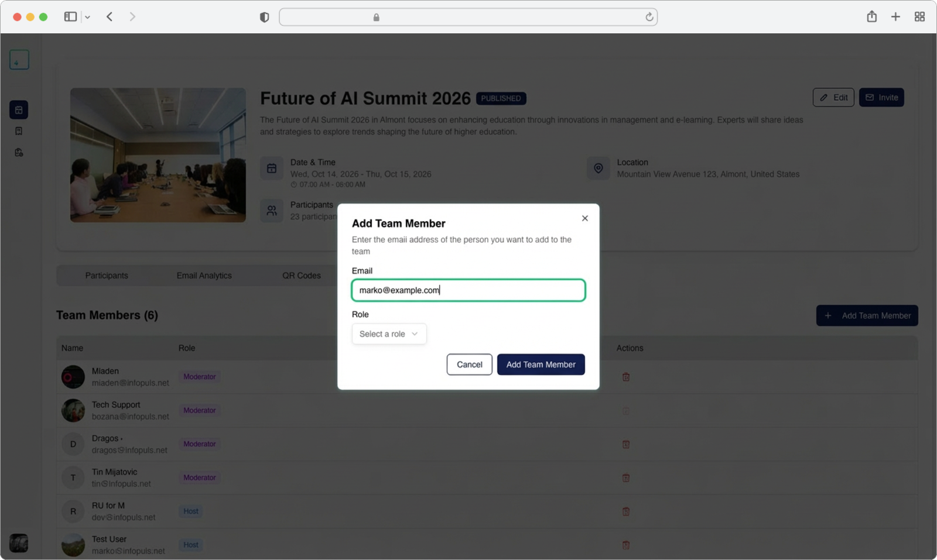
Task: Open Safari tab overview icon
Action: tap(919, 17)
